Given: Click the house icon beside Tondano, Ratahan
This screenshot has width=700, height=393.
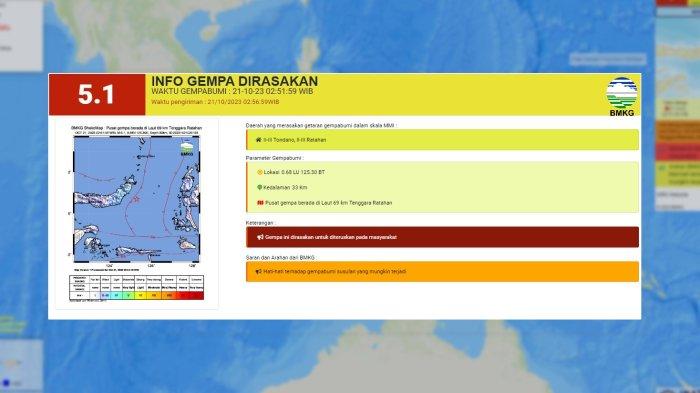Looking at the screenshot, I should (258, 140).
